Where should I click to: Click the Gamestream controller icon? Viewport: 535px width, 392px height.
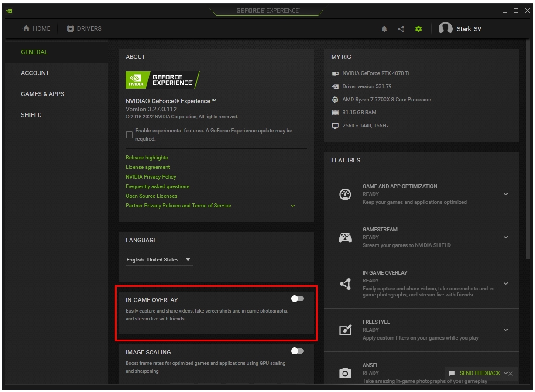point(345,237)
